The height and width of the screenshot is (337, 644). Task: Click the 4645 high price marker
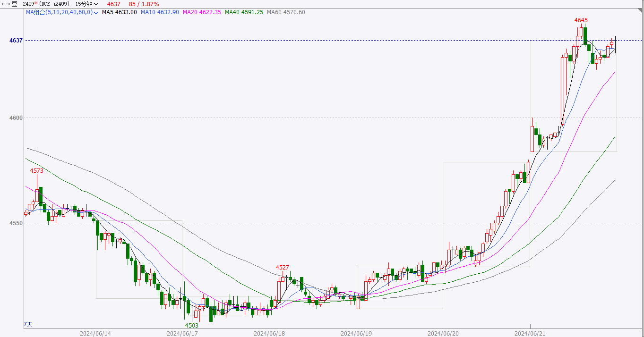tap(581, 20)
